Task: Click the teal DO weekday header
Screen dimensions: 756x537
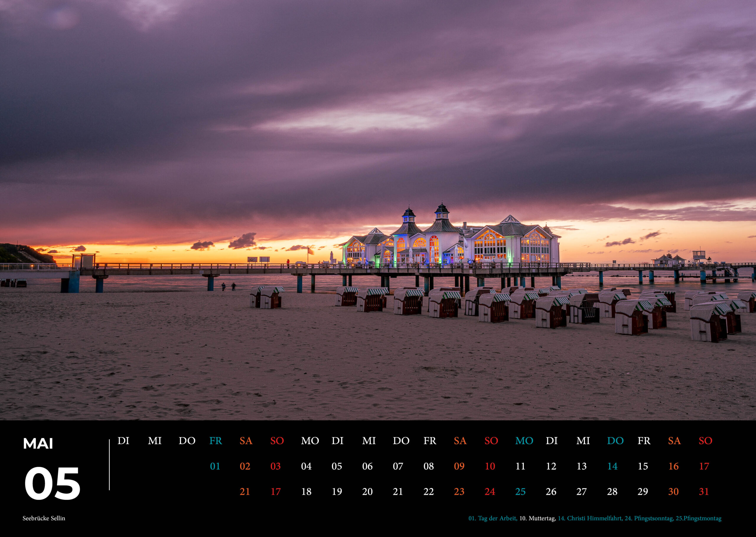Action: [x=615, y=441]
